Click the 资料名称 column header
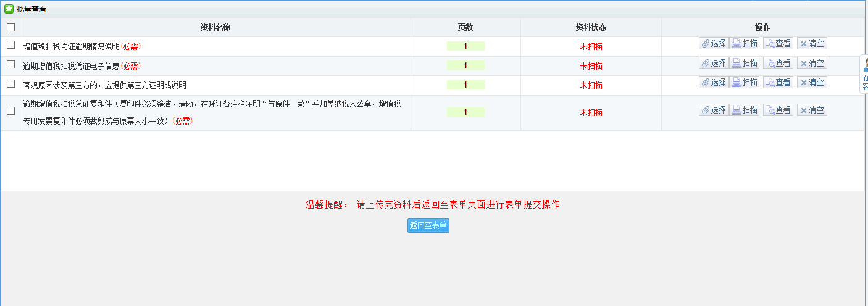The image size is (868, 306). tap(215, 27)
